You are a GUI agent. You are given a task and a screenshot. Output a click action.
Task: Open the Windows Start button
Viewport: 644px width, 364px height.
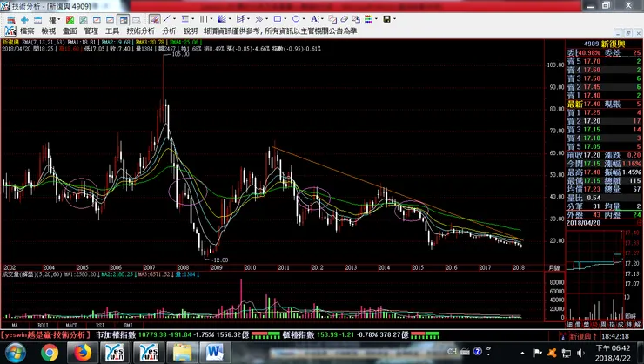click(x=16, y=353)
